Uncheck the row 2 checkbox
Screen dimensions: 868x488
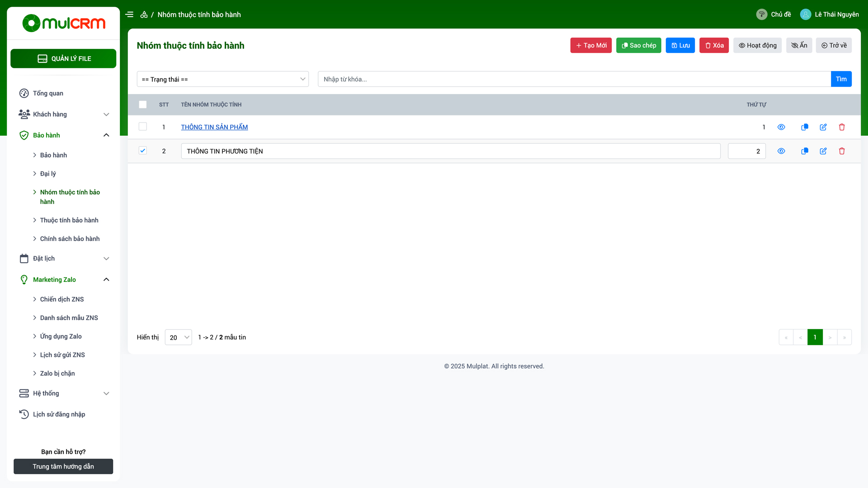pos(143,150)
